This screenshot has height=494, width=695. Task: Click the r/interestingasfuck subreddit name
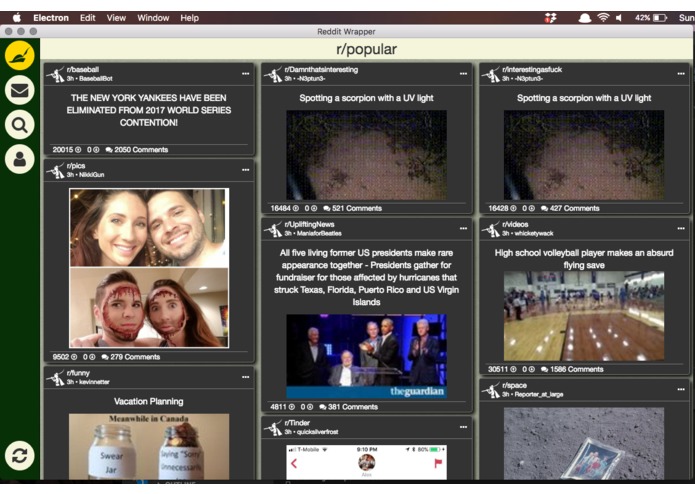pos(532,70)
